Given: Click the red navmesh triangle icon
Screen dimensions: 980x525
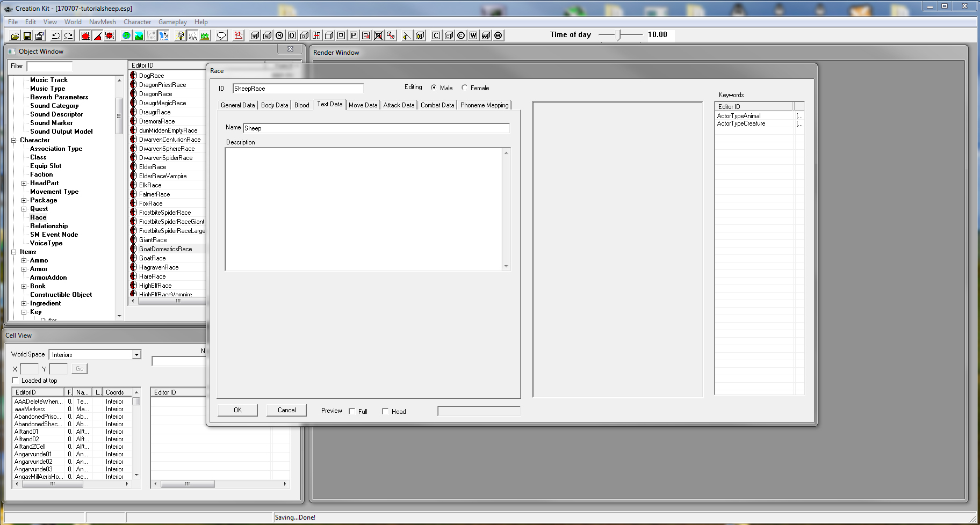Looking at the screenshot, I should (239, 36).
